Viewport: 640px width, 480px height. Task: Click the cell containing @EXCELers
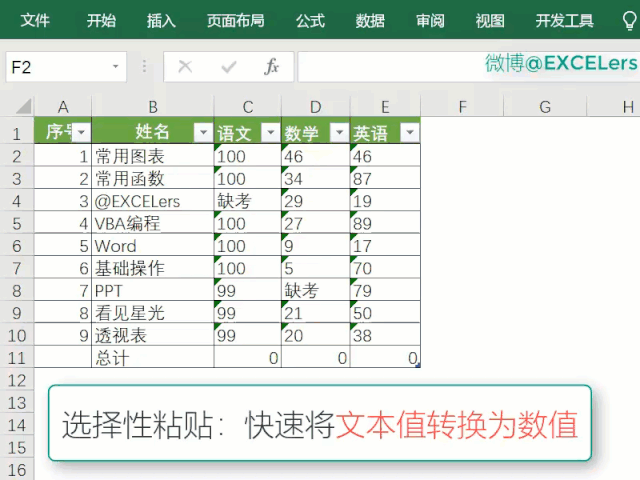153,200
